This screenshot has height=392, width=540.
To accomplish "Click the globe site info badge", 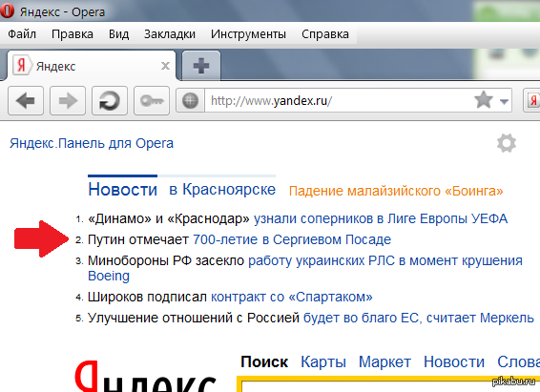I will [190, 100].
